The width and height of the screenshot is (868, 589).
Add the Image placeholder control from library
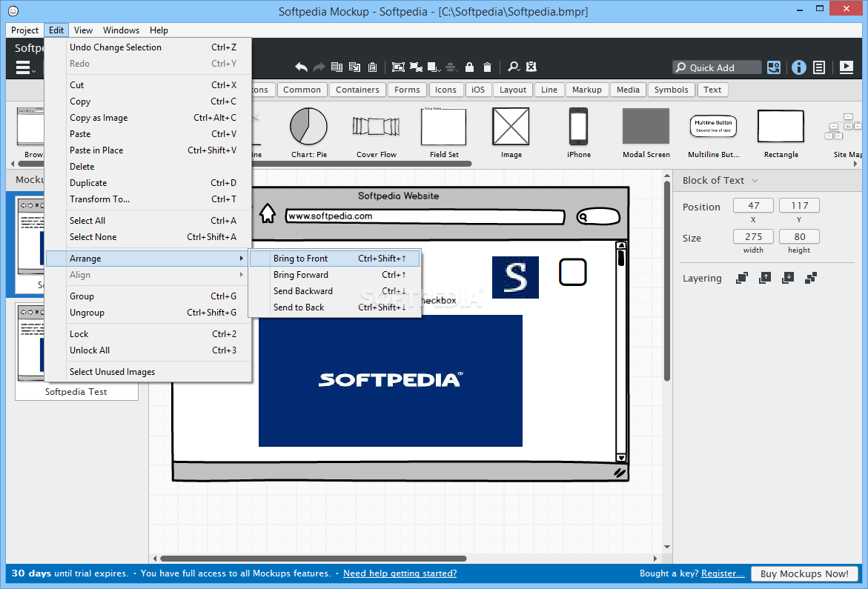point(511,133)
